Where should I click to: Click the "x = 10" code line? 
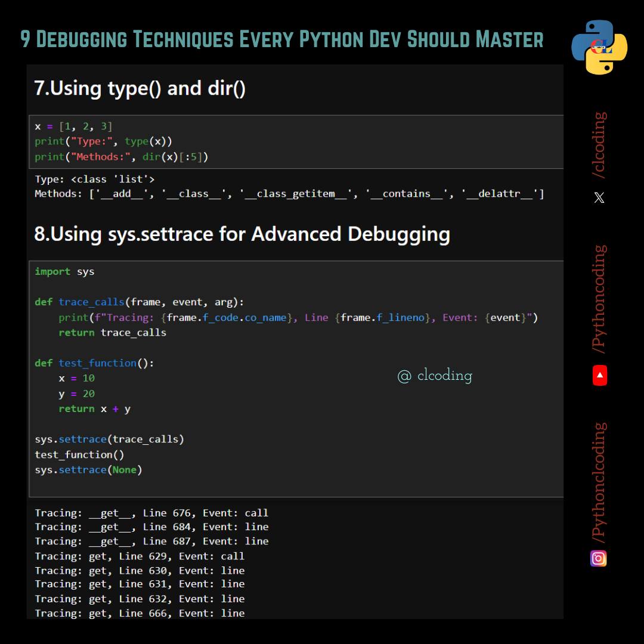click(x=77, y=378)
